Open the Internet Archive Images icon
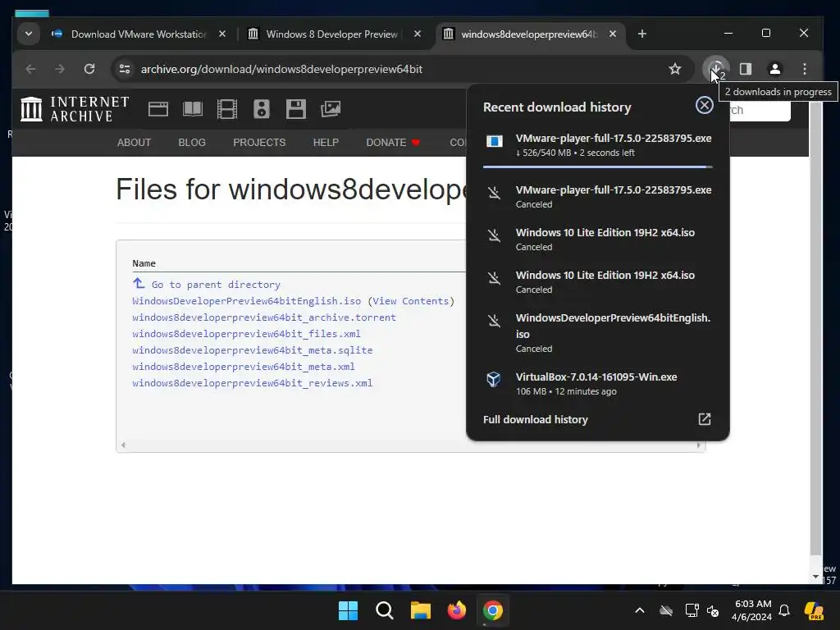The height and width of the screenshot is (630, 840). coord(331,109)
